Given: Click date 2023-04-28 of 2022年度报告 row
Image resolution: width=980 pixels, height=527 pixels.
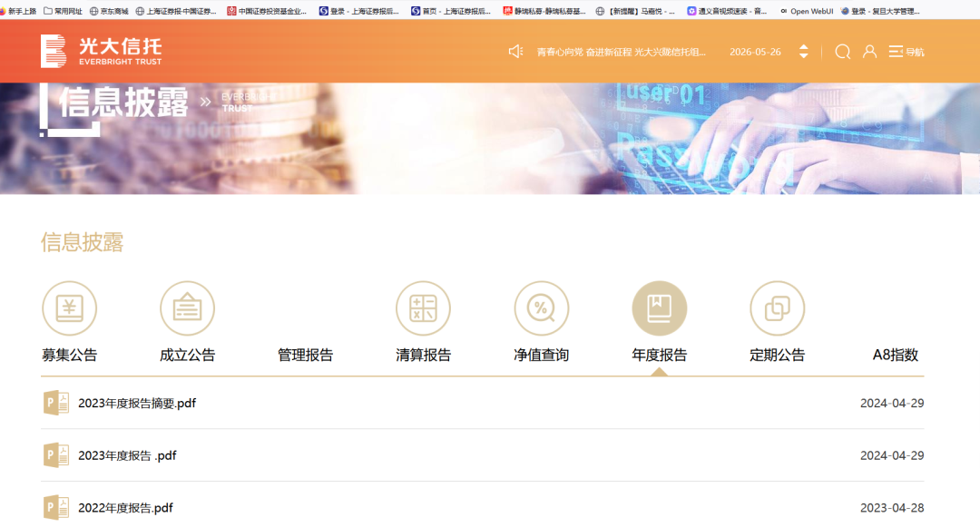Looking at the screenshot, I should click(892, 508).
